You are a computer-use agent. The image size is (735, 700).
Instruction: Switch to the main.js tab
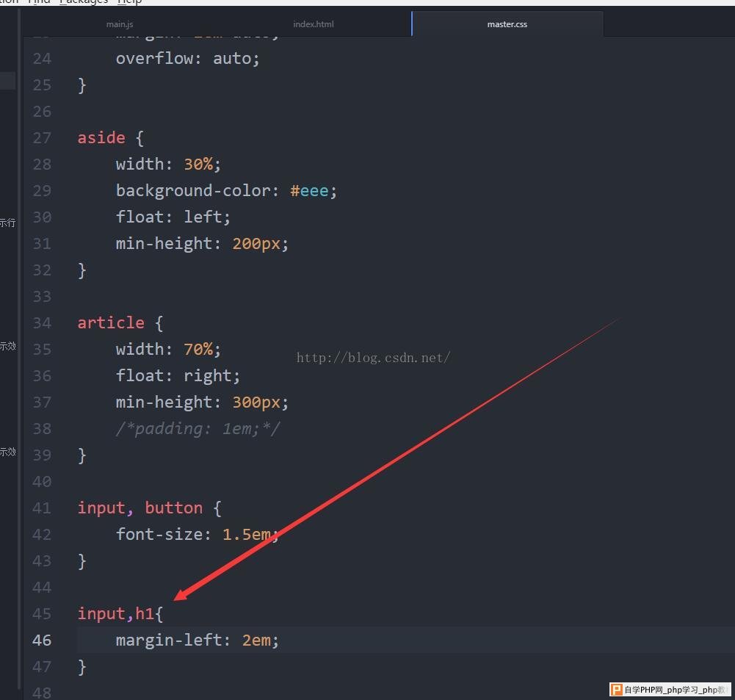point(120,24)
